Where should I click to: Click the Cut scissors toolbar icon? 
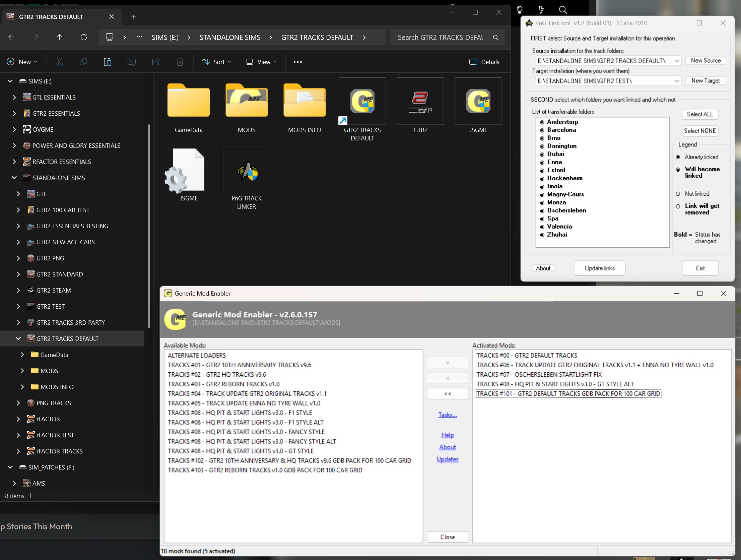tap(59, 62)
